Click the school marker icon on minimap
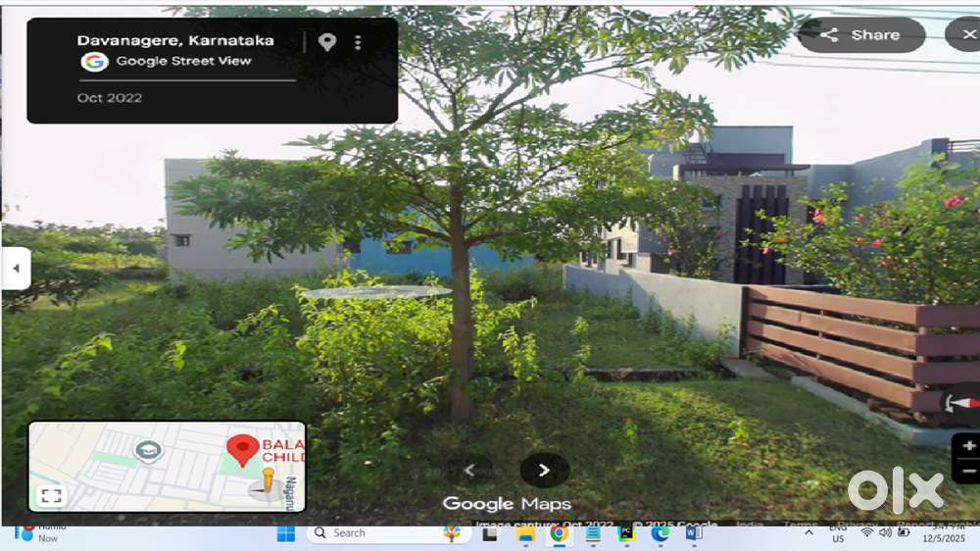 tap(148, 451)
